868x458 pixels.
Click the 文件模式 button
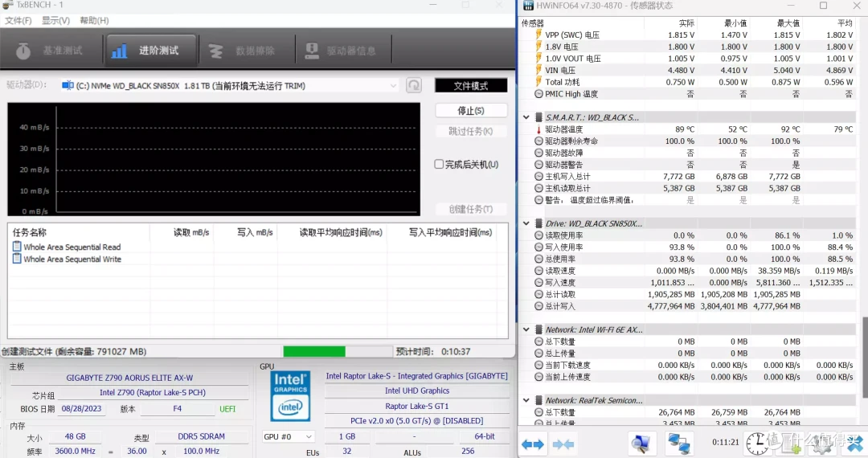[471, 86]
